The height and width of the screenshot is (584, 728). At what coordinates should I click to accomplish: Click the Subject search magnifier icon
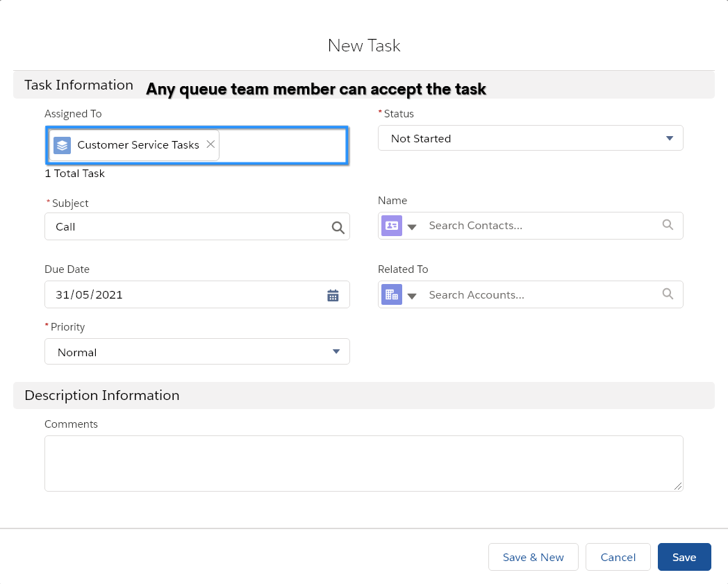(338, 227)
